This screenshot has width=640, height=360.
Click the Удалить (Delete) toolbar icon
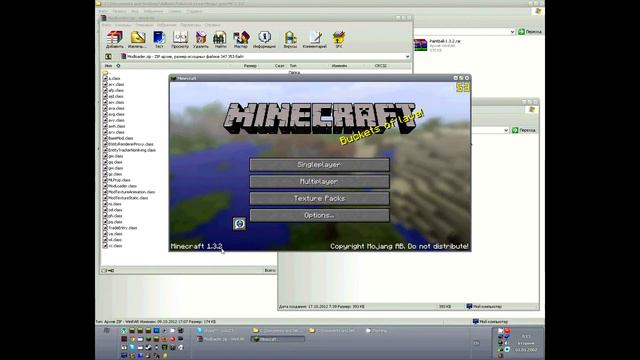click(x=200, y=40)
